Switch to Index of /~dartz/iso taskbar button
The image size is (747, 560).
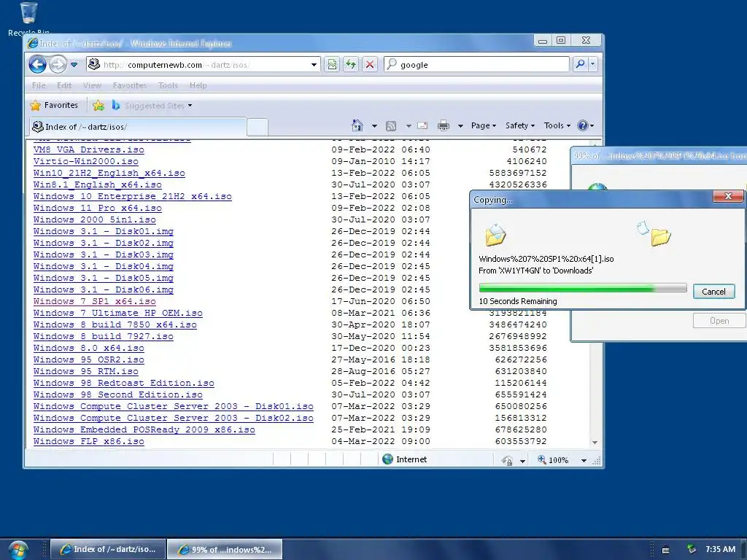[x=108, y=549]
